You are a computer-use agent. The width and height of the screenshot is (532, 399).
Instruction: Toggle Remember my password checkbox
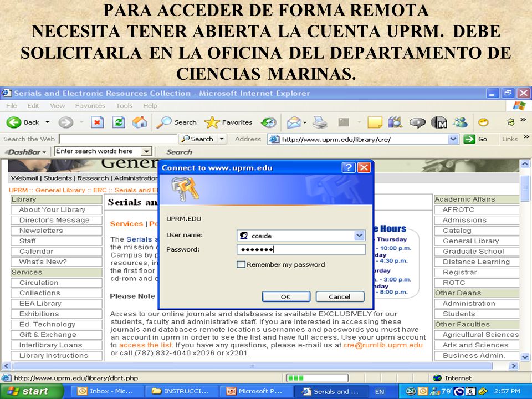click(x=241, y=264)
